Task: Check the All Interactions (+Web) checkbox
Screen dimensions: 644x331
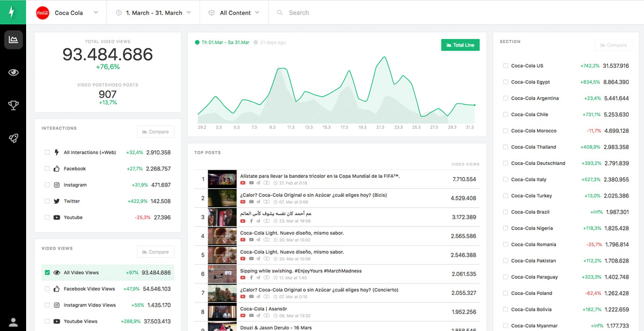Action: (47, 153)
